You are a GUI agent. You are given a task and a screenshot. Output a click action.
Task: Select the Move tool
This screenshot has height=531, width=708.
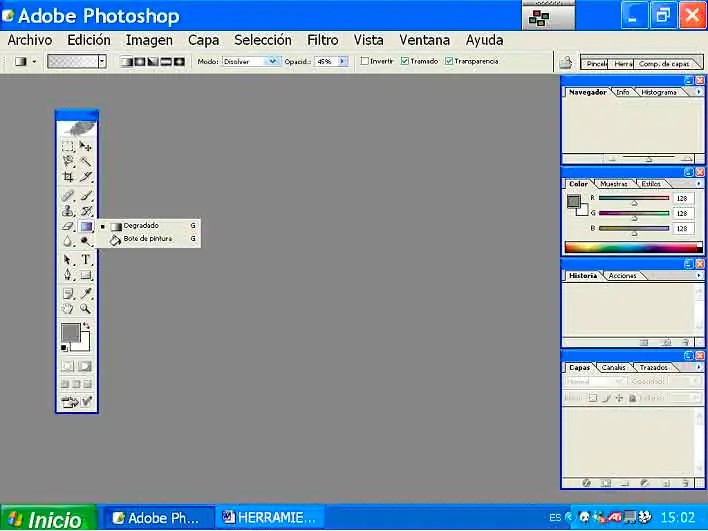click(x=86, y=146)
